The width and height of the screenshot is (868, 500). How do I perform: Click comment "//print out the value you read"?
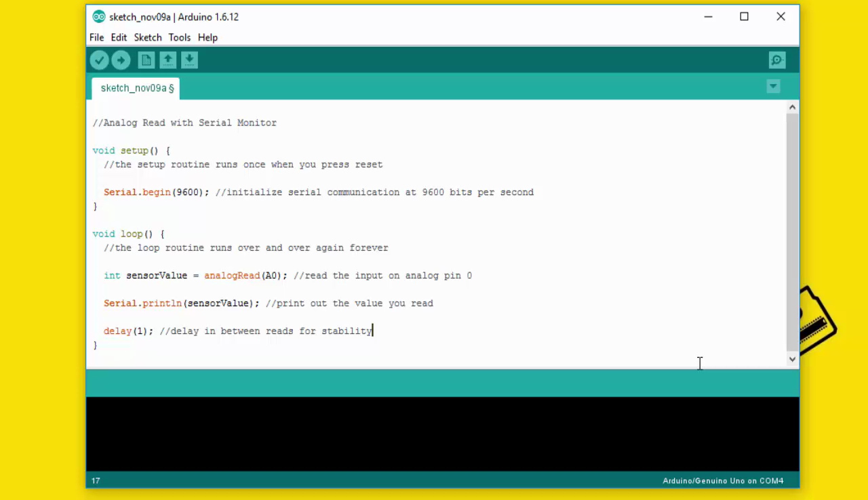click(349, 304)
